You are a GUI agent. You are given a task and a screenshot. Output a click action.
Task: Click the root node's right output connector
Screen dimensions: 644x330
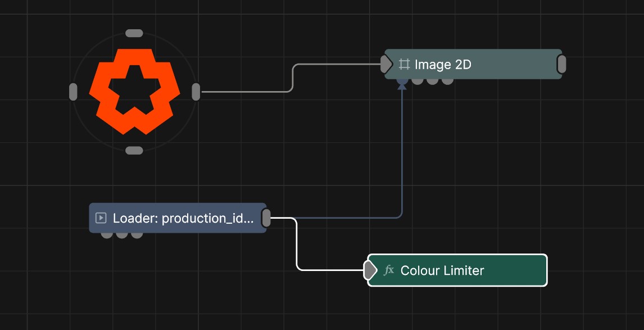(196, 92)
